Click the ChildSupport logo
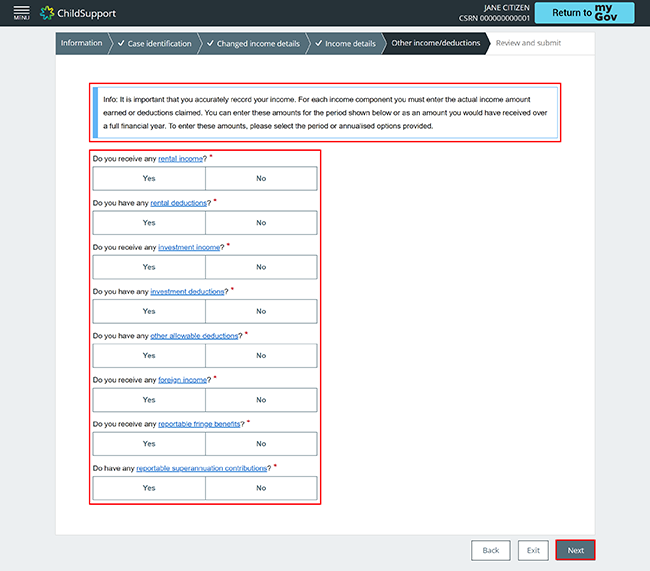Image resolution: width=650 pixels, height=571 pixels. (78, 13)
